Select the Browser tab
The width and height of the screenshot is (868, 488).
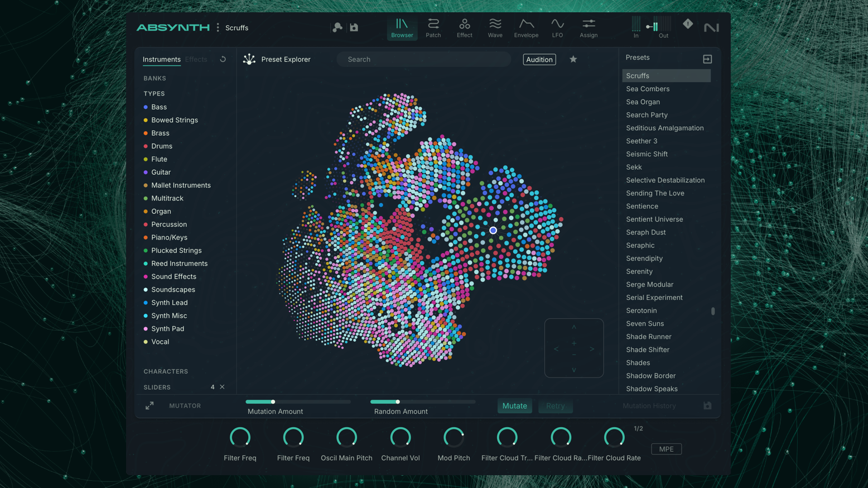[x=402, y=27]
